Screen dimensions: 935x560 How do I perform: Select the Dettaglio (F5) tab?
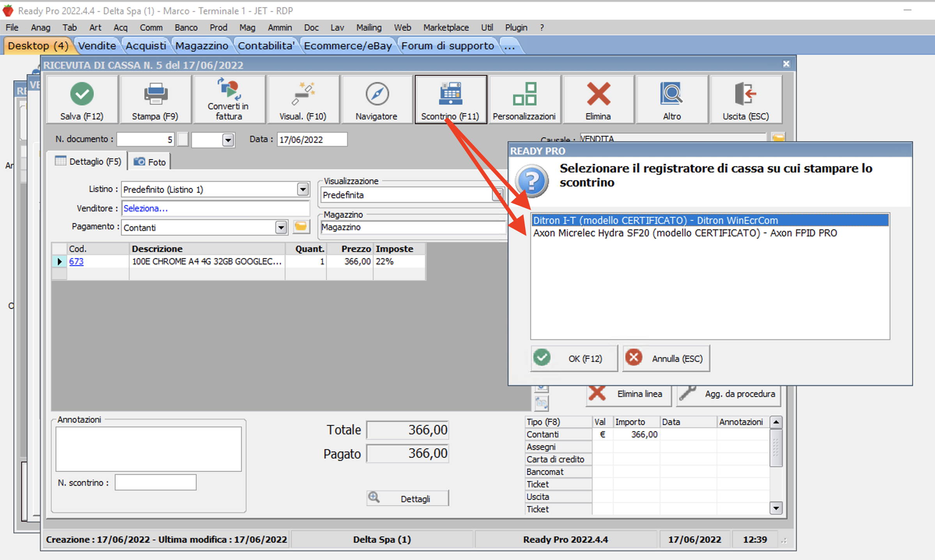click(x=88, y=161)
